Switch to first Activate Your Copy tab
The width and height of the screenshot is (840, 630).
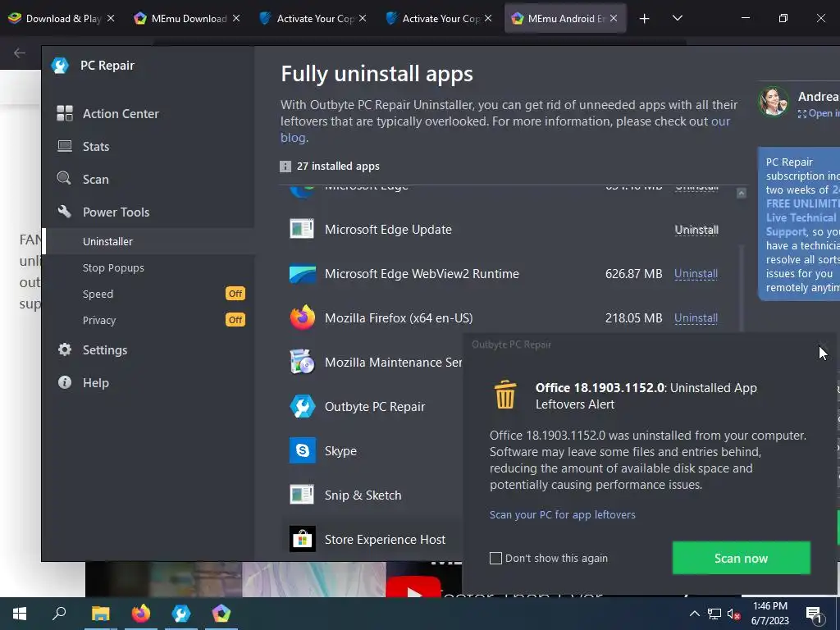[313, 18]
